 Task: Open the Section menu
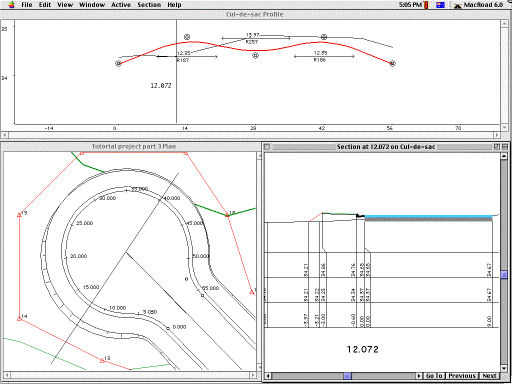coord(149,5)
